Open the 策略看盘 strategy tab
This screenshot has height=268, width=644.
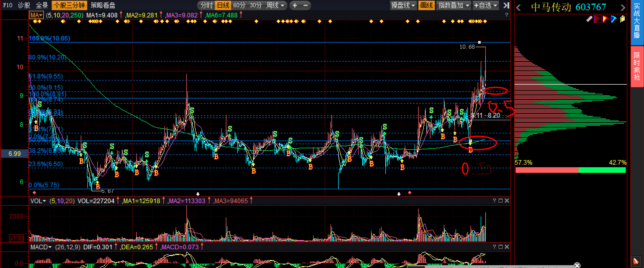click(x=103, y=5)
